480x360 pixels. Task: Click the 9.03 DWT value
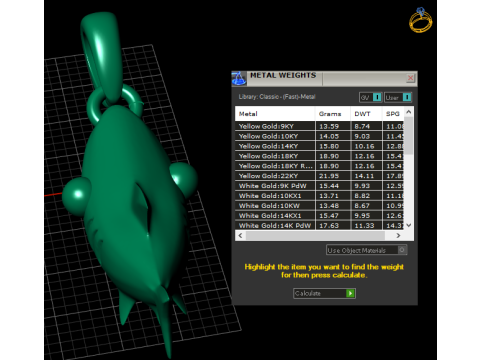[x=362, y=136]
